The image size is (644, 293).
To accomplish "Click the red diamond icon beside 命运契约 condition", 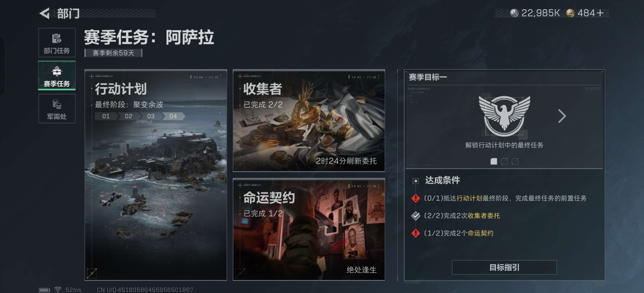I will (416, 233).
